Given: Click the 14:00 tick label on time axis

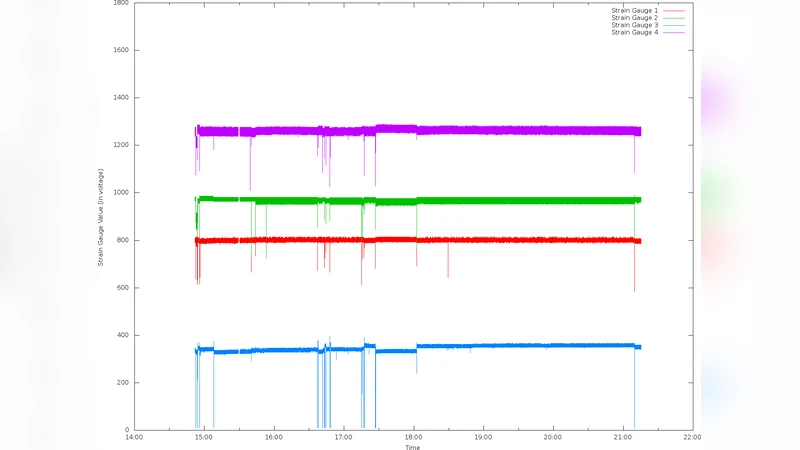Looking at the screenshot, I should click(x=134, y=437).
